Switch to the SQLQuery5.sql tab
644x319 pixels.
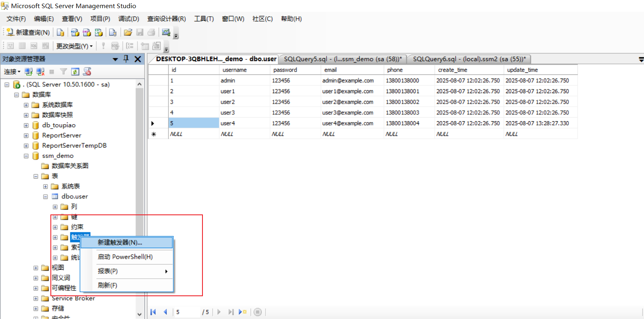(x=343, y=59)
